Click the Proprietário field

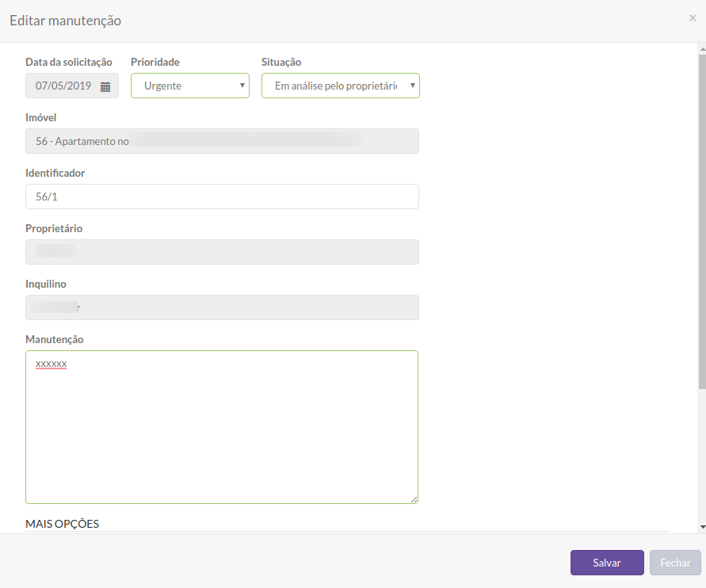pos(222,252)
